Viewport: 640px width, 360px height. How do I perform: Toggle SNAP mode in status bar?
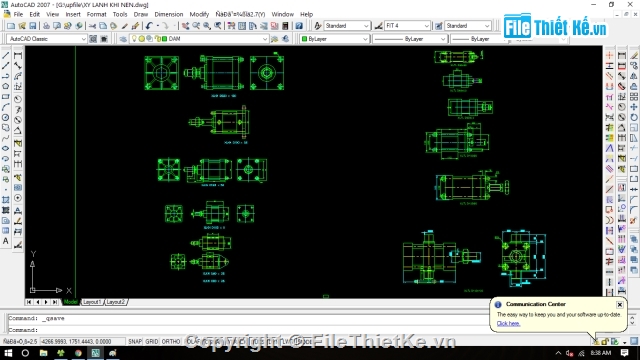(x=135, y=341)
